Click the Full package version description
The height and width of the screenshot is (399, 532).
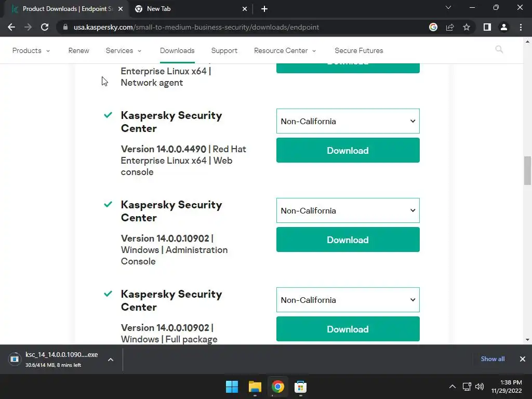169,333
